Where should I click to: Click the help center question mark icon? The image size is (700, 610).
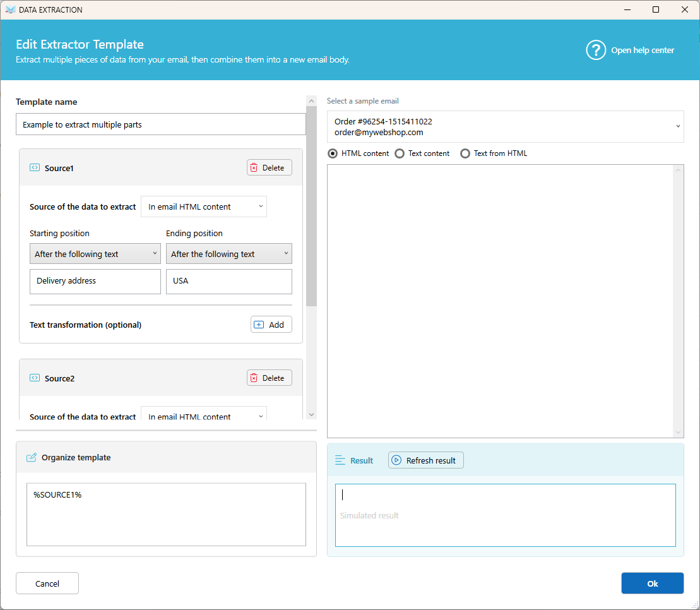(595, 50)
